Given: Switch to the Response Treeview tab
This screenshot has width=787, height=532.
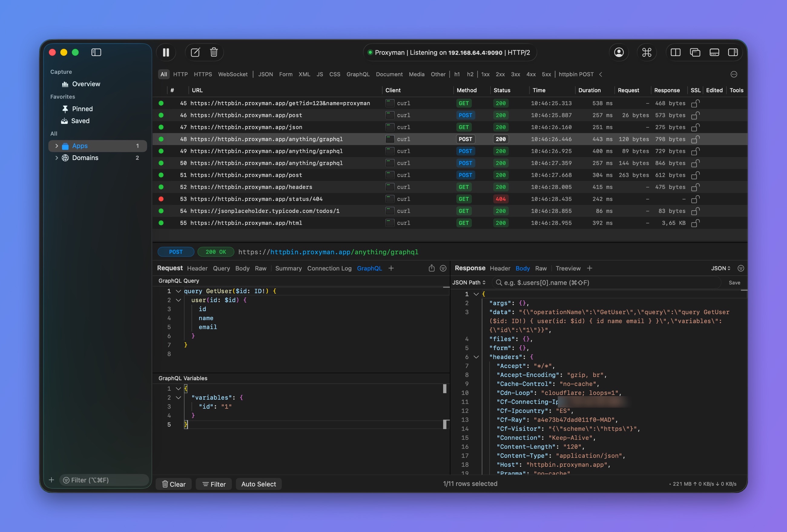Looking at the screenshot, I should point(568,268).
